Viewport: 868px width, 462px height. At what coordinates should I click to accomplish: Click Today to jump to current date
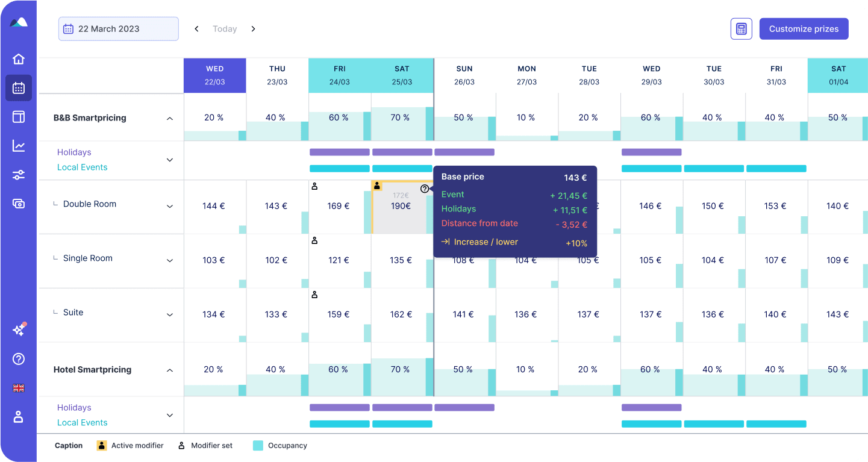[224, 28]
